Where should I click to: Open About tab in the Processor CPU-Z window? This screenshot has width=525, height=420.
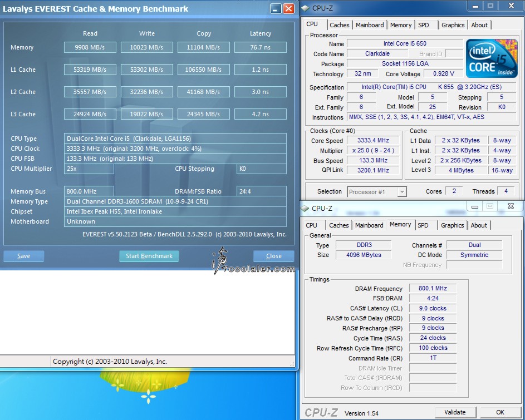(x=479, y=25)
